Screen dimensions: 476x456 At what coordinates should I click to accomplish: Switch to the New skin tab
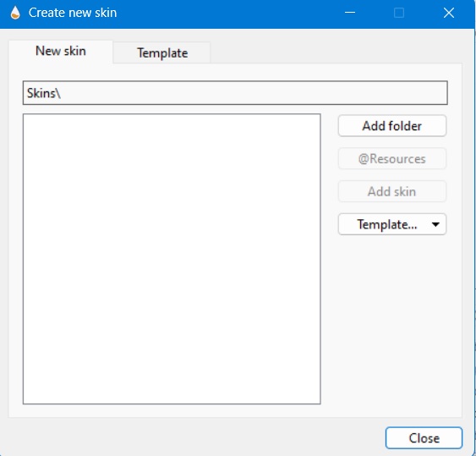61,51
